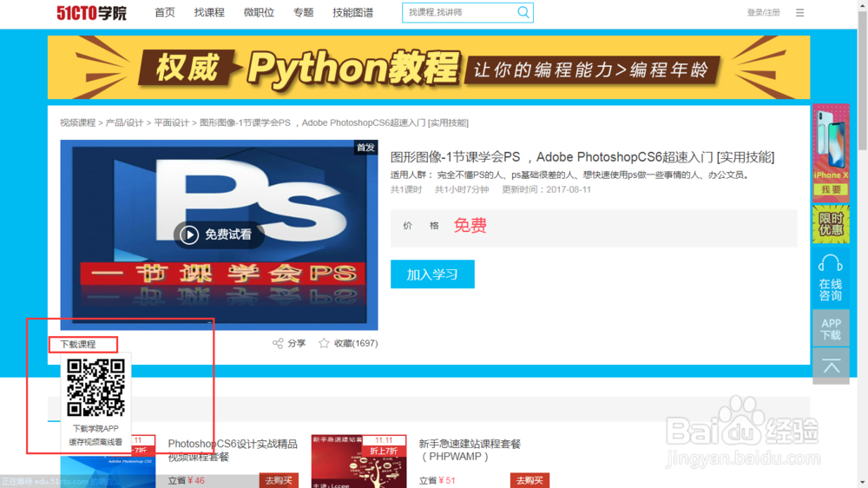
Task: Click the course title 图形图像-1节课学会PS heading
Action: [582, 157]
